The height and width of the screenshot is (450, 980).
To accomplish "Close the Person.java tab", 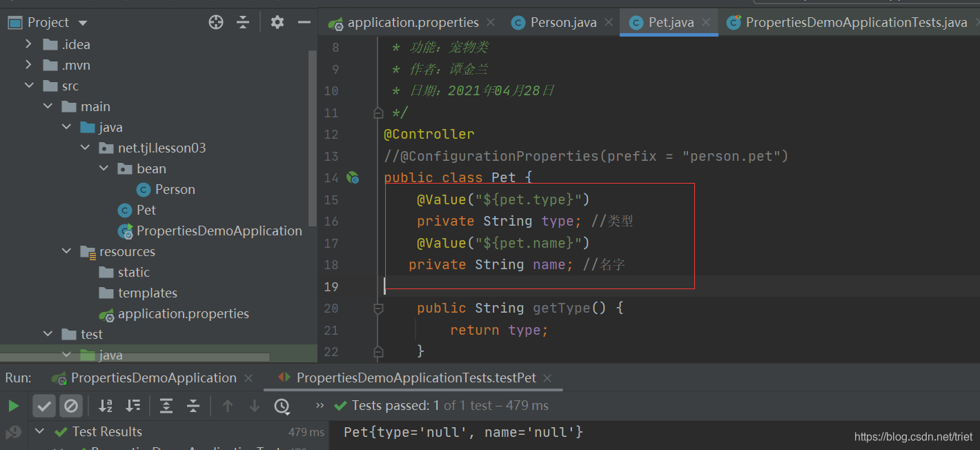I will (609, 23).
